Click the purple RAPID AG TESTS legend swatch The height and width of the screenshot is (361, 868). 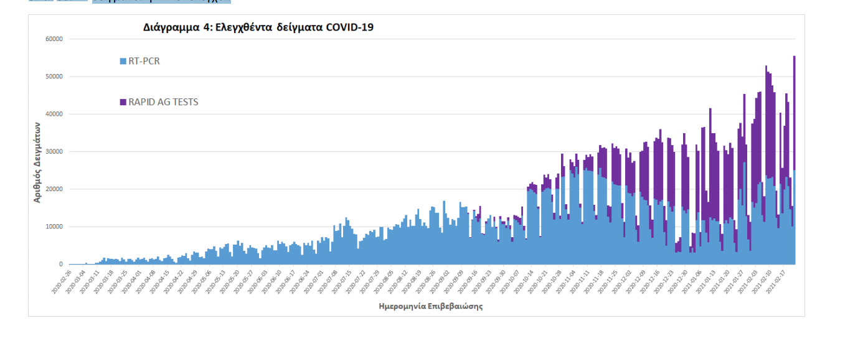123,102
